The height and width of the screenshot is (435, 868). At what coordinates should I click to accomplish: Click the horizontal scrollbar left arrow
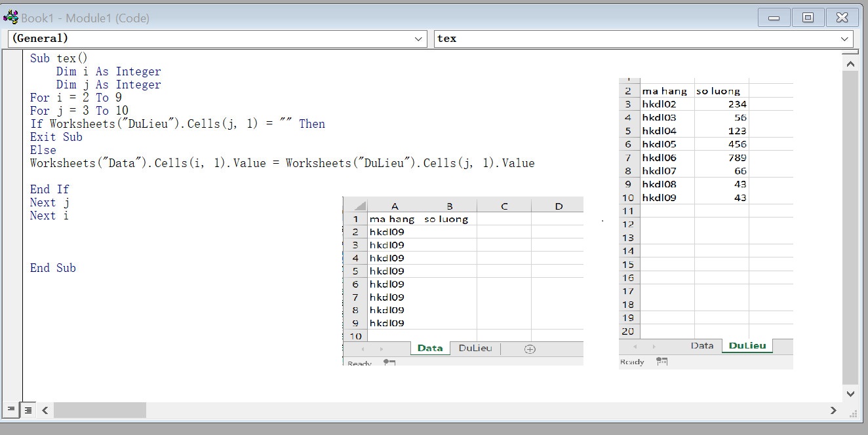tap(45, 410)
